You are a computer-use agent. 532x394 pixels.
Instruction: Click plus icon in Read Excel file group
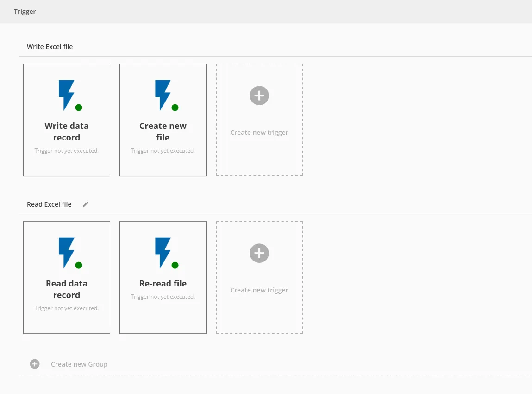pyautogui.click(x=259, y=253)
